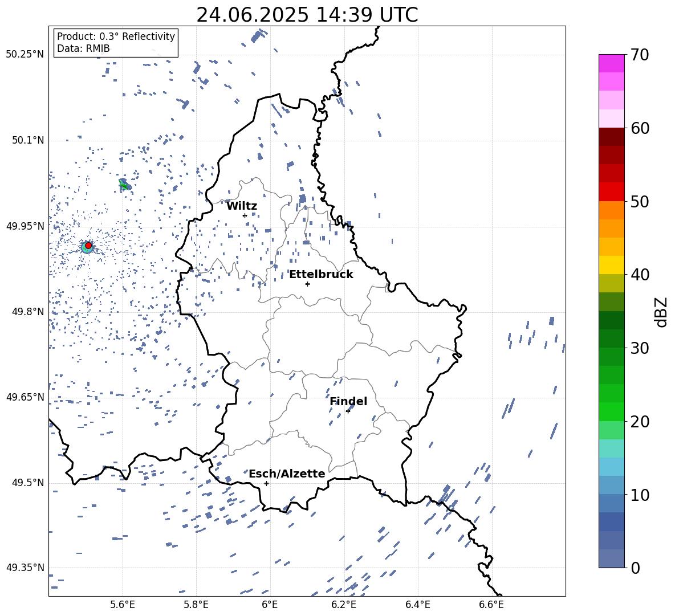Click the 50.25°N latitude label
This screenshot has height=616, width=675.
point(25,54)
